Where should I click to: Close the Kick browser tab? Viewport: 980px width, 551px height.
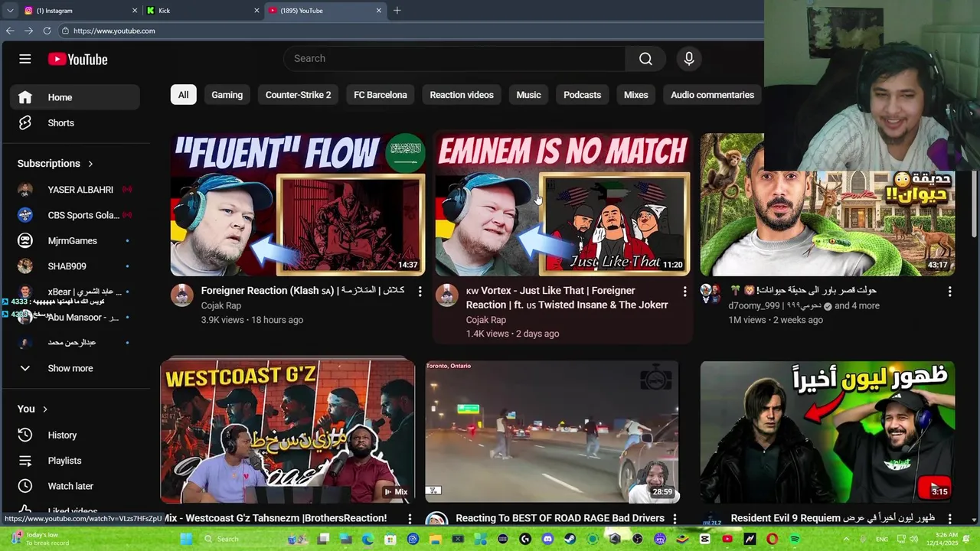coord(256,11)
